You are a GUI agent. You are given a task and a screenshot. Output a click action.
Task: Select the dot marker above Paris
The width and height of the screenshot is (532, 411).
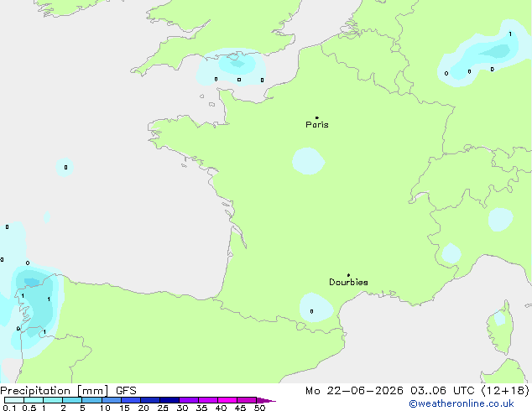pyautogui.click(x=317, y=117)
